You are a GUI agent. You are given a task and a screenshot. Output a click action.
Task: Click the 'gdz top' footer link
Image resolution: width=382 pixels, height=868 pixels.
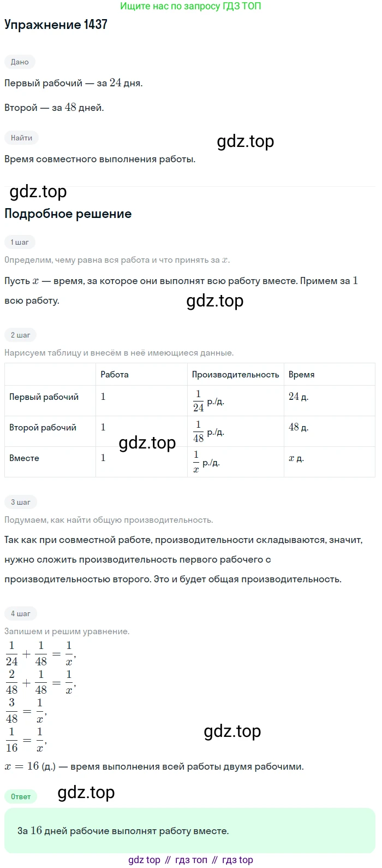click(x=144, y=860)
